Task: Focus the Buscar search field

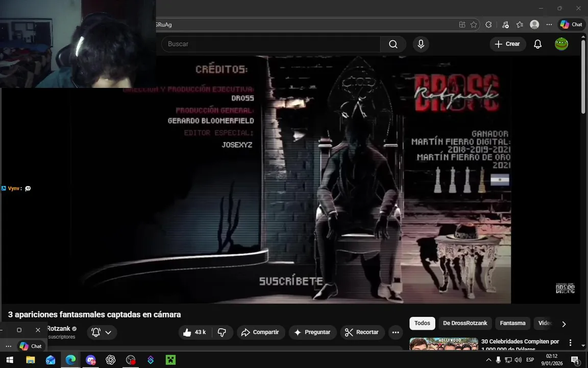Action: pos(271,44)
